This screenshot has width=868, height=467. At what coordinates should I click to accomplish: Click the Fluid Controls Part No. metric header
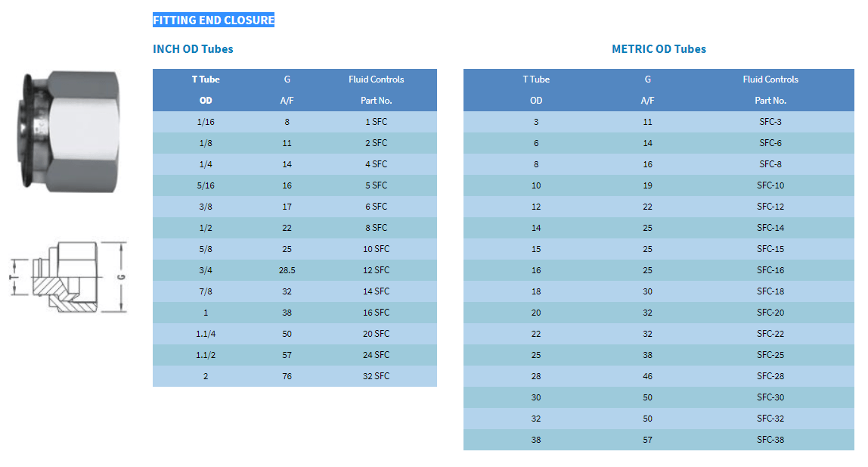click(770, 90)
